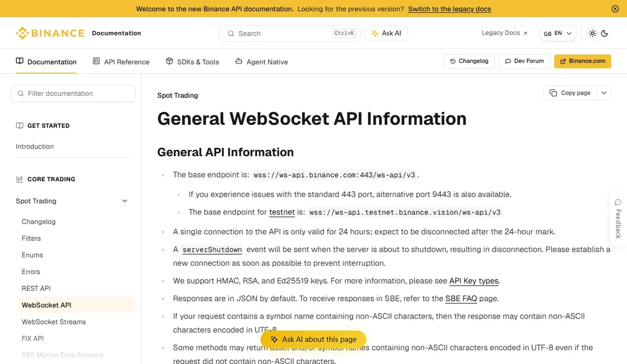Select the Agent Native tab

(x=261, y=62)
